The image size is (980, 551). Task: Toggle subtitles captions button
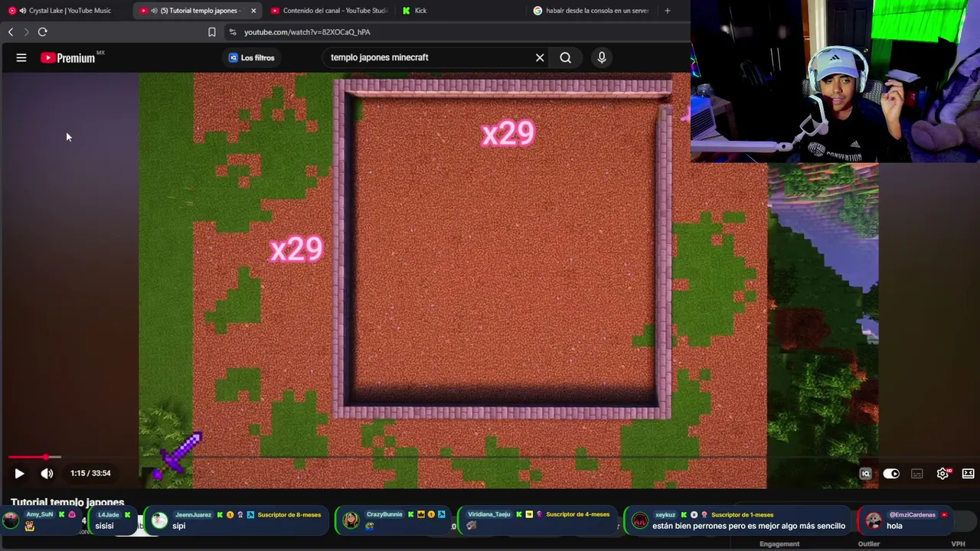(917, 474)
